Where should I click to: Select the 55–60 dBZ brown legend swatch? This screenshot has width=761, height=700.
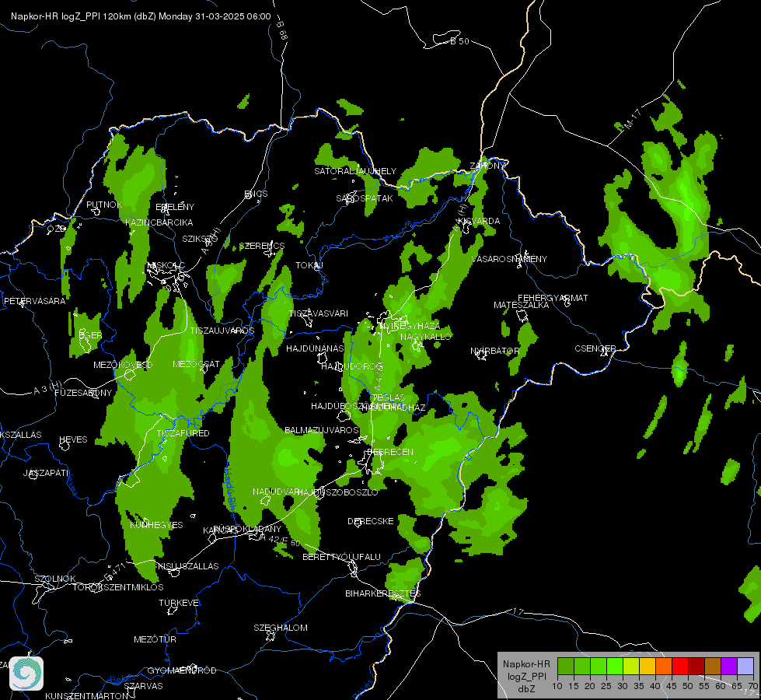713,667
